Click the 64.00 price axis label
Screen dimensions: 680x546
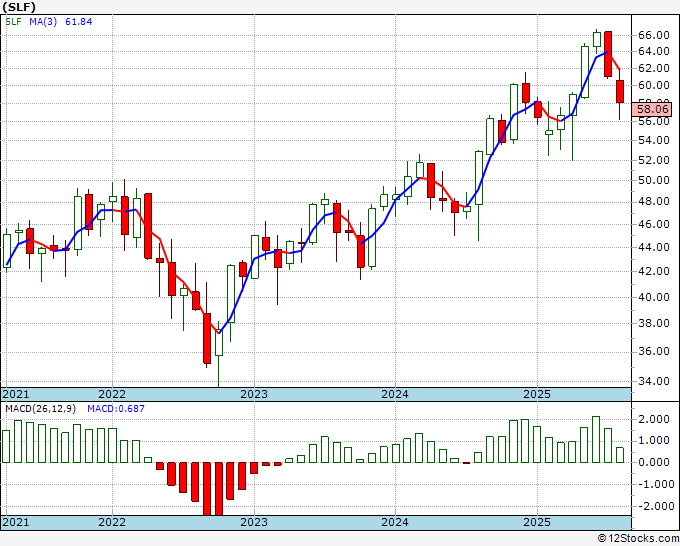pyautogui.click(x=654, y=51)
